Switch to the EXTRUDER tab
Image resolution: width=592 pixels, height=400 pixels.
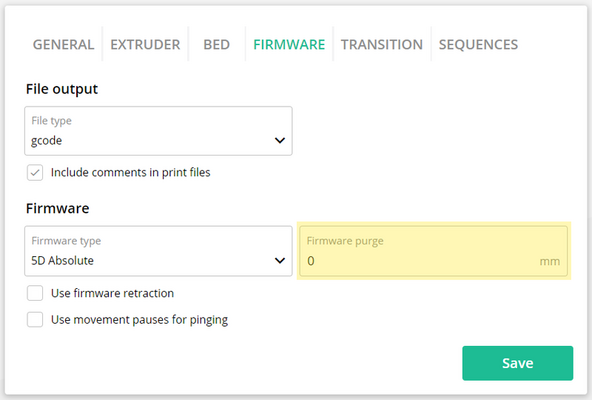[x=145, y=45]
